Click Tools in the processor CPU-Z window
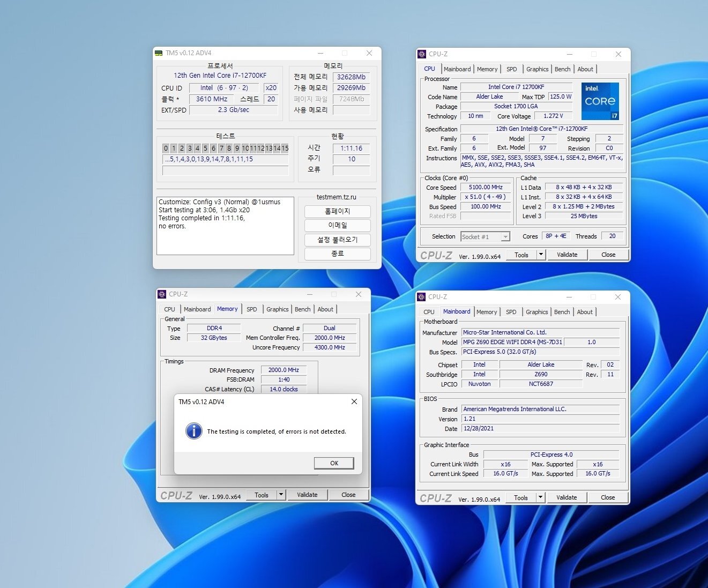 click(x=521, y=255)
